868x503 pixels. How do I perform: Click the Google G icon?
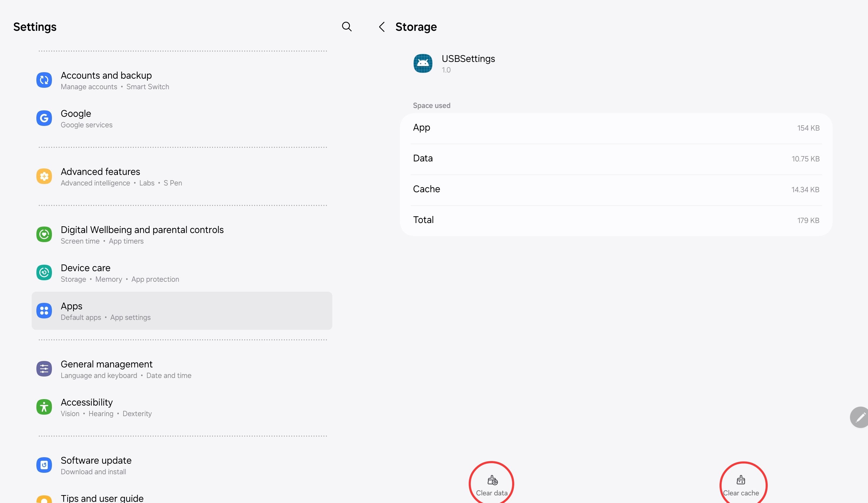click(44, 118)
